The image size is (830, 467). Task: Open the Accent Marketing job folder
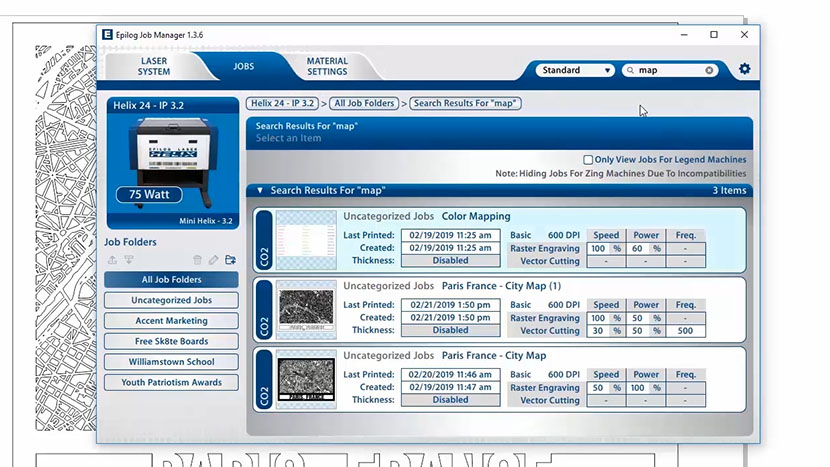171,321
